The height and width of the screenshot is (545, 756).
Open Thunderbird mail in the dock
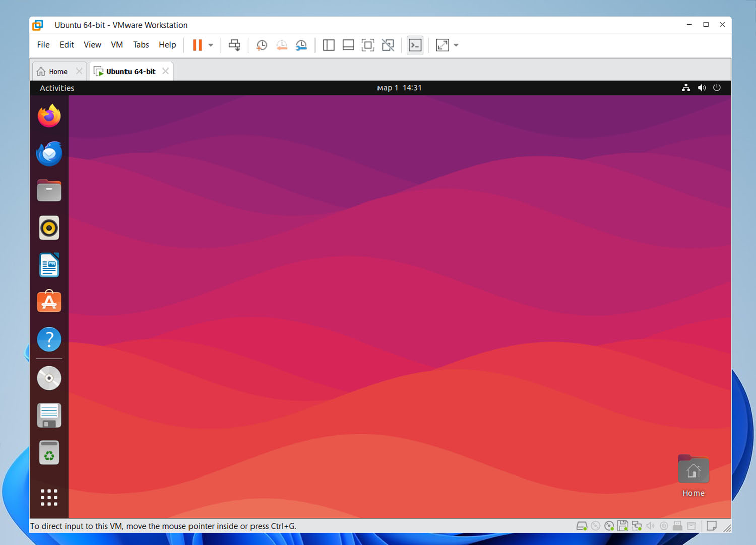[x=49, y=154]
